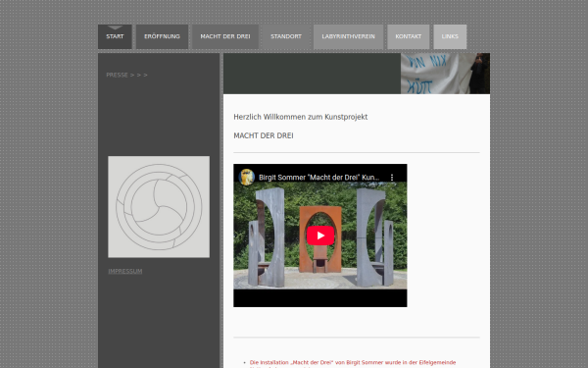This screenshot has width=588, height=368.
Task: Go to the START menu item
Action: 115,37
